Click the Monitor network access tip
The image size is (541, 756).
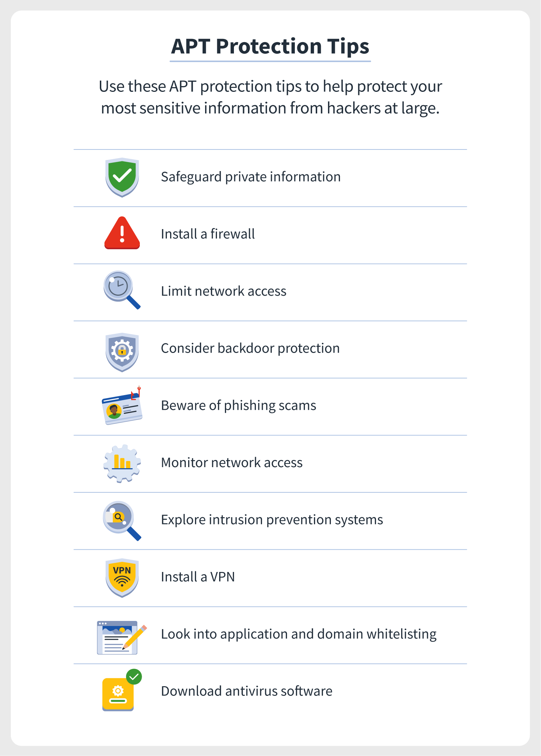click(232, 462)
